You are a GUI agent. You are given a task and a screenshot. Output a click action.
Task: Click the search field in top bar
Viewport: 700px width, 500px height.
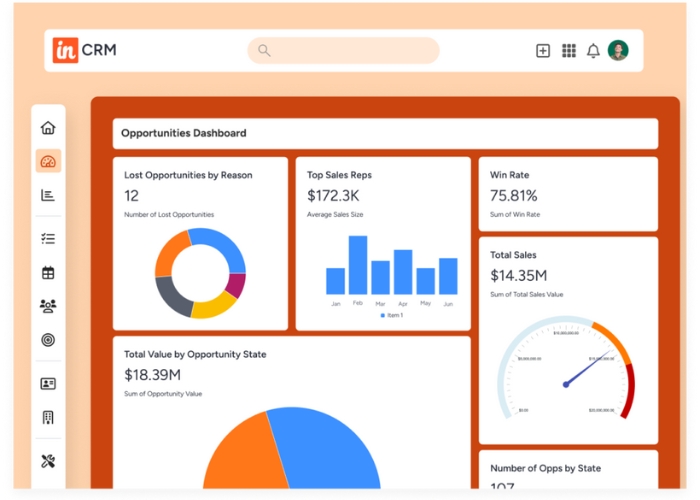tap(343, 50)
